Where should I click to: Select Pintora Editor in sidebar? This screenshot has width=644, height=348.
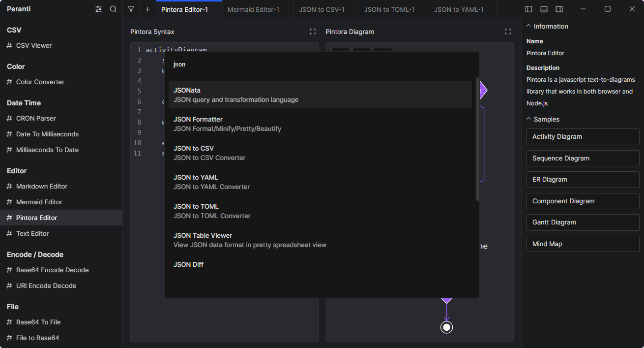click(x=61, y=218)
